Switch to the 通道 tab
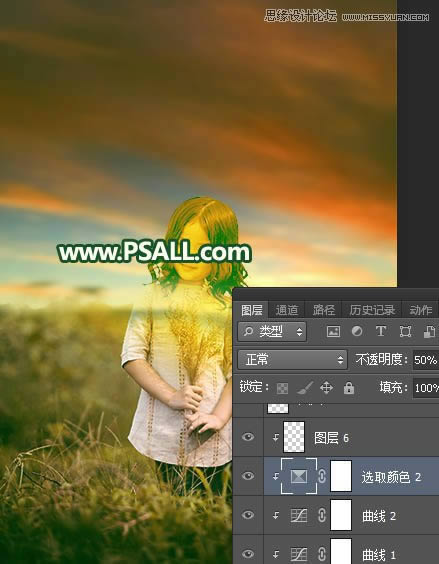439x564 pixels. [x=287, y=310]
